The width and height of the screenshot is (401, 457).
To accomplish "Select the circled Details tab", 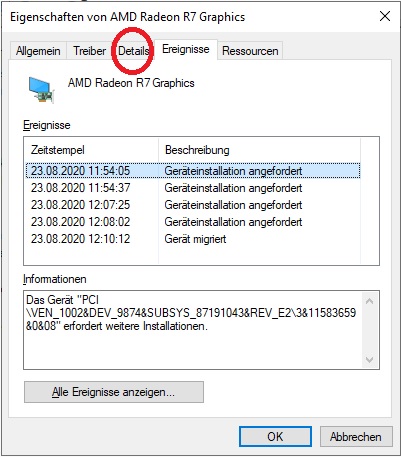I will tap(133, 51).
